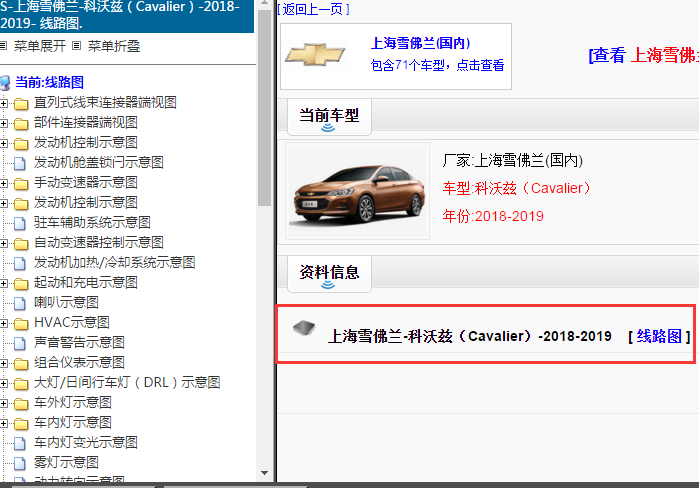Expand the 部件连接器端视图 node
699x488 pixels.
point(4,123)
